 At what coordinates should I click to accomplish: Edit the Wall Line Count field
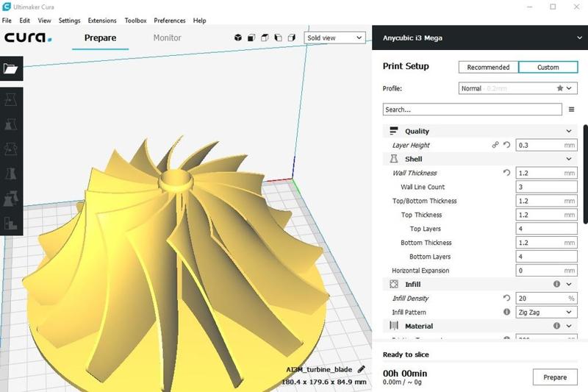pos(546,186)
